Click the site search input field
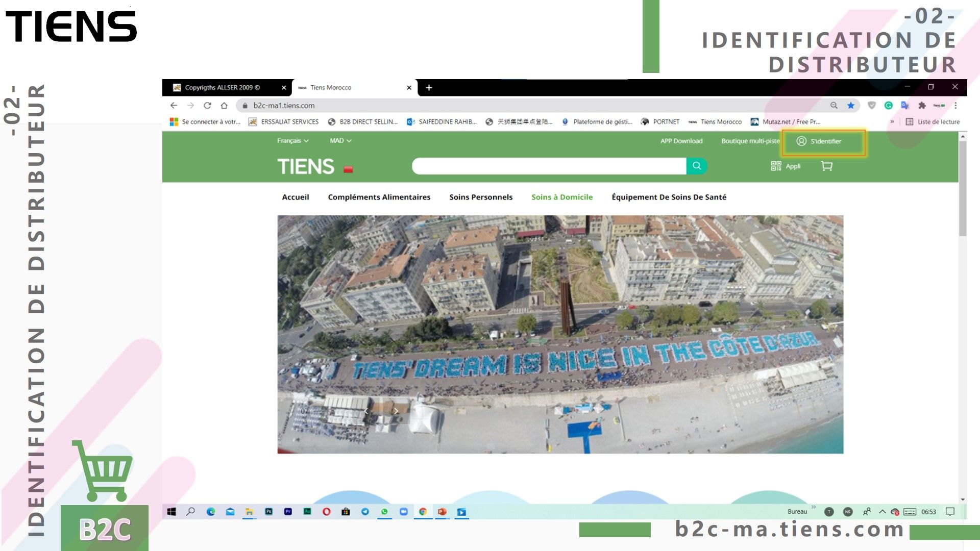Image resolution: width=980 pixels, height=551 pixels. point(549,166)
